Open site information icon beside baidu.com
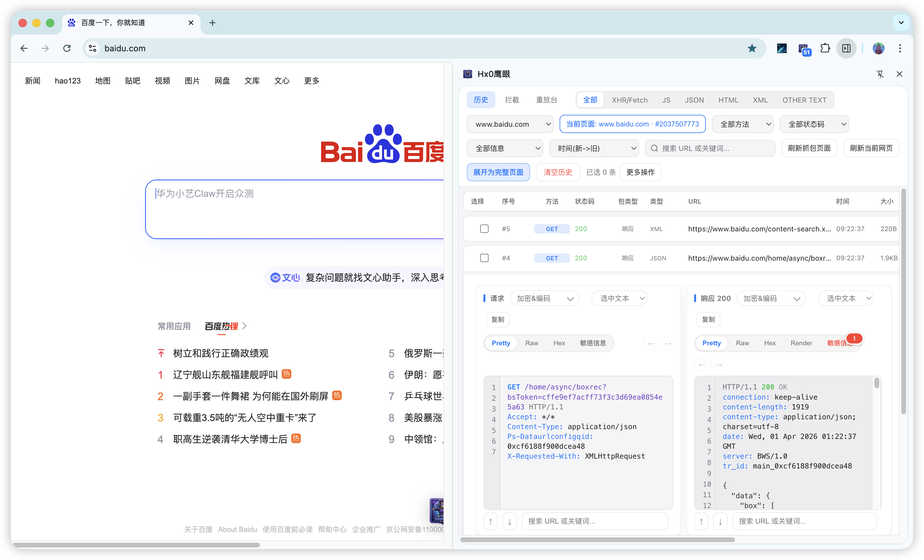Screen dimensions: 924x560 click(x=93, y=48)
